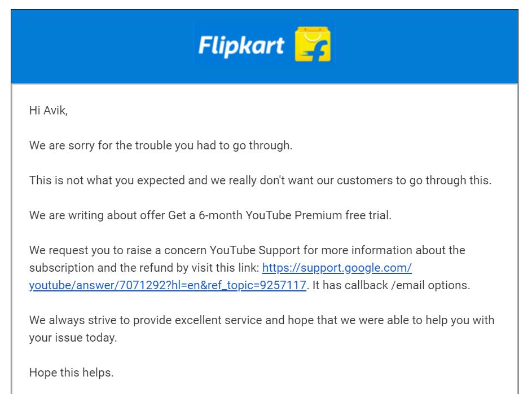
Task: Click the 'your issue today.' line
Action: pyautogui.click(x=73, y=338)
